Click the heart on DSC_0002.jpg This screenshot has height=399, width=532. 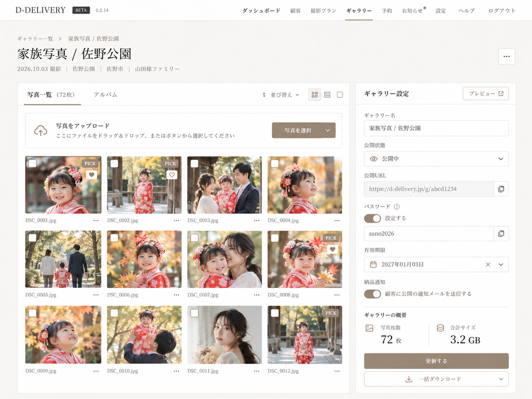point(172,175)
